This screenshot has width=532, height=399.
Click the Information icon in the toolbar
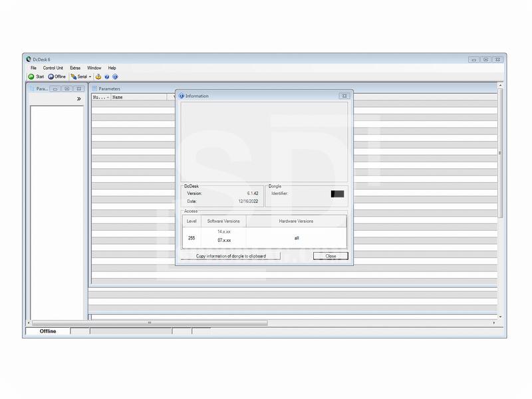[115, 76]
